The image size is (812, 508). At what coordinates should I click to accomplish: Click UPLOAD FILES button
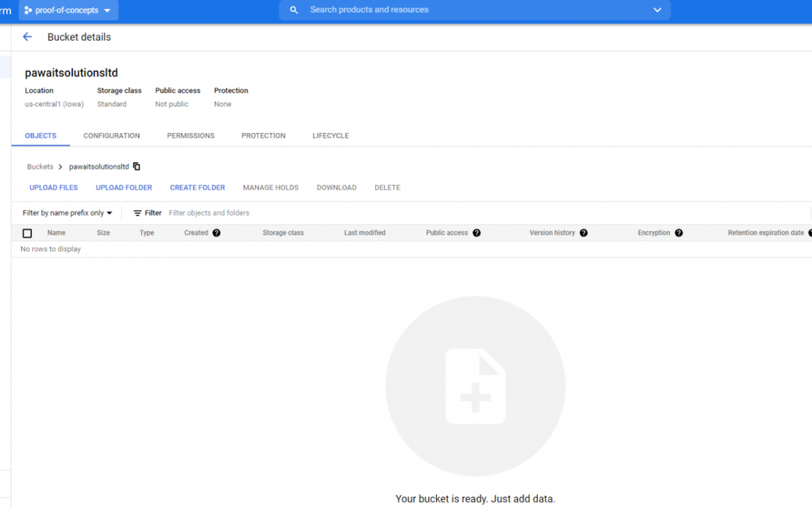(53, 187)
